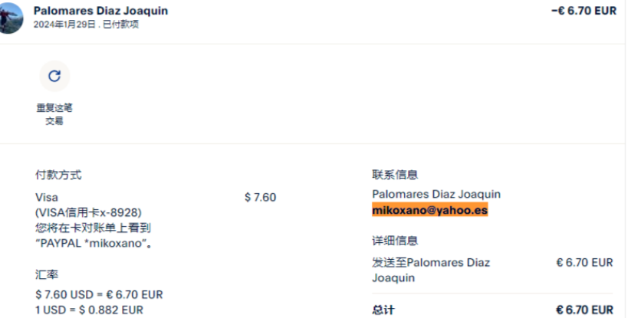This screenshot has width=644, height=318.
Task: Click the 1 USD = 0.882 EUR rate line
Action: pyautogui.click(x=89, y=310)
